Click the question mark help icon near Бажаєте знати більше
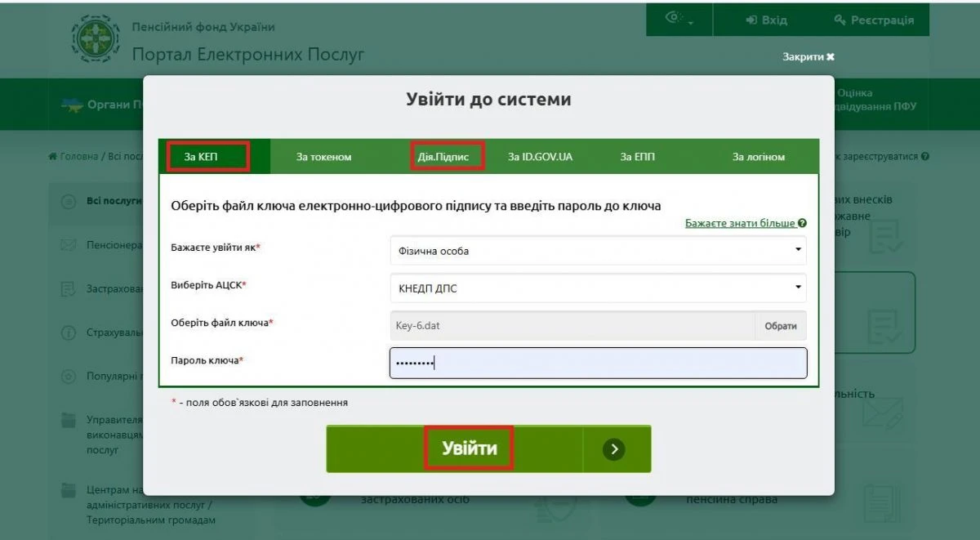 (x=803, y=223)
